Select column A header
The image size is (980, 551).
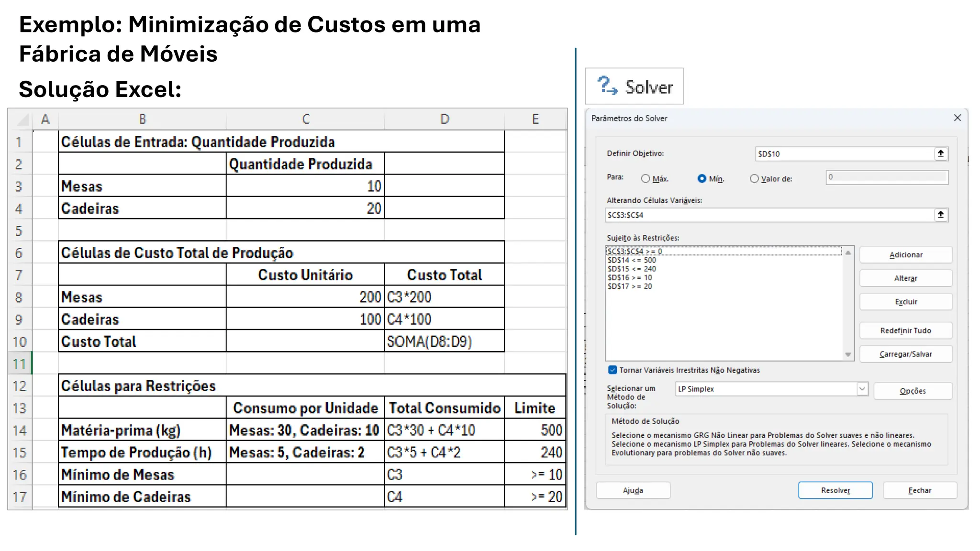[x=45, y=119]
